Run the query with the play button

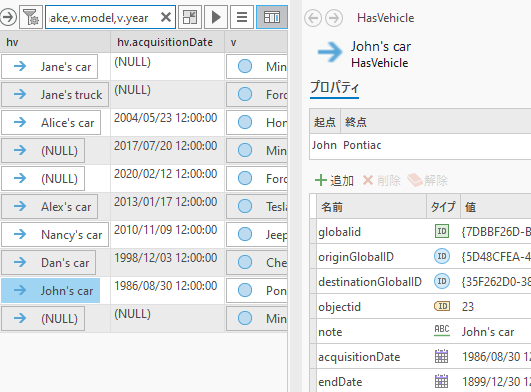(x=216, y=17)
